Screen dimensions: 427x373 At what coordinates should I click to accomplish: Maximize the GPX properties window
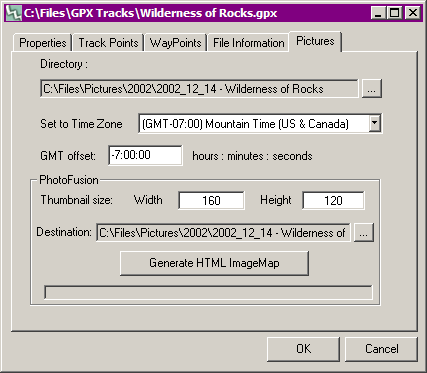(395, 13)
